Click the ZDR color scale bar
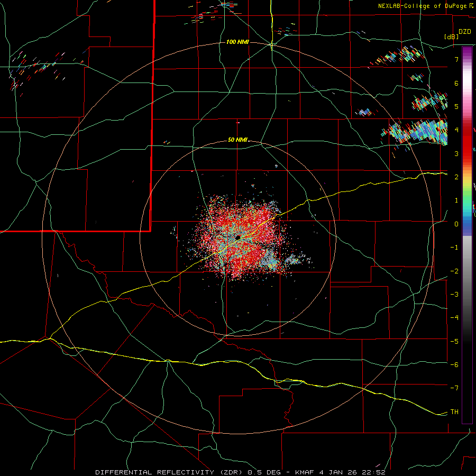The image size is (476, 476). [x=467, y=235]
